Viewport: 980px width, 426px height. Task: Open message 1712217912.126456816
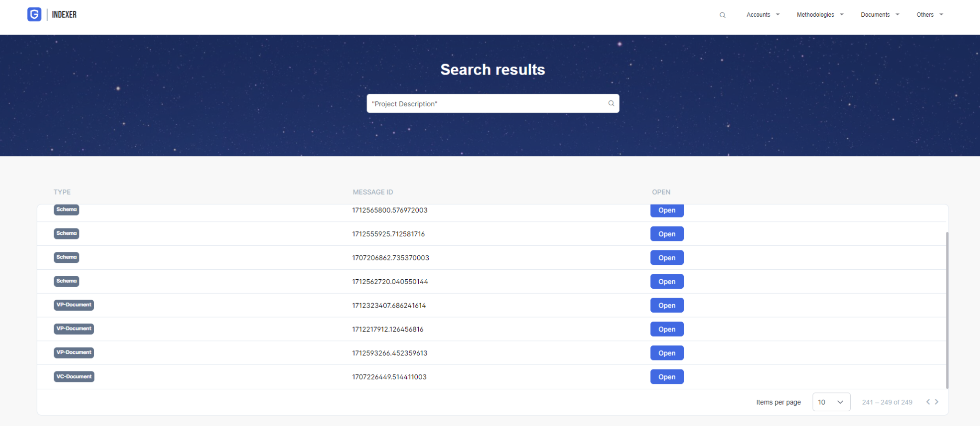667,329
